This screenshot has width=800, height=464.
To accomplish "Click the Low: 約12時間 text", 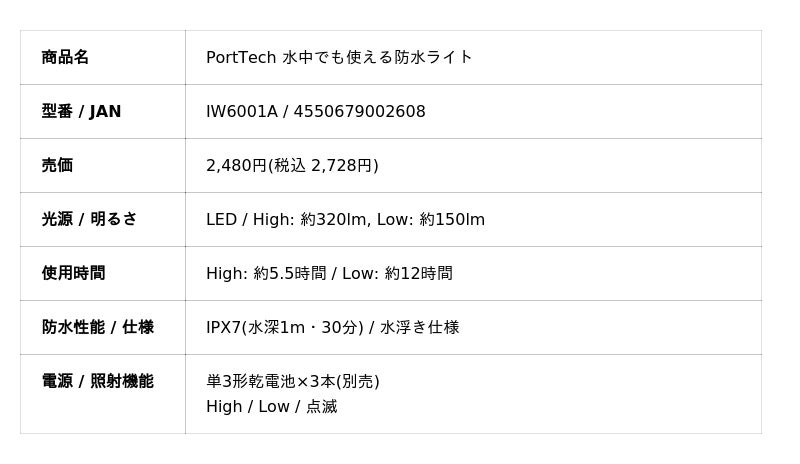I will [x=397, y=274].
